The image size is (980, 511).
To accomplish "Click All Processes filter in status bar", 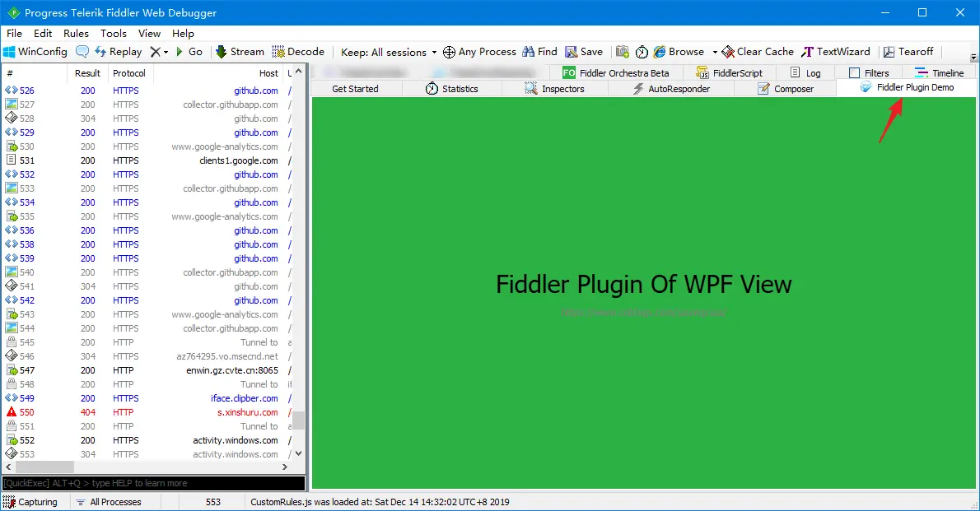I will 110,502.
